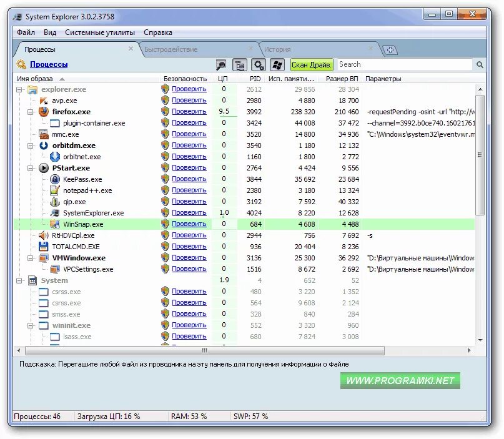Click the VPCSettings.exe icon
This screenshot has width=504, height=439.
pos(54,269)
